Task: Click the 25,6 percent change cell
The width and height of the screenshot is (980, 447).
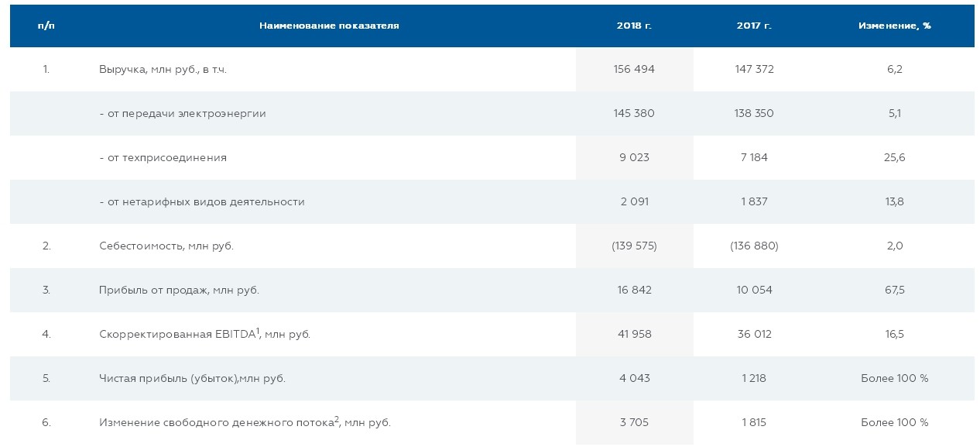Action: tap(894, 158)
